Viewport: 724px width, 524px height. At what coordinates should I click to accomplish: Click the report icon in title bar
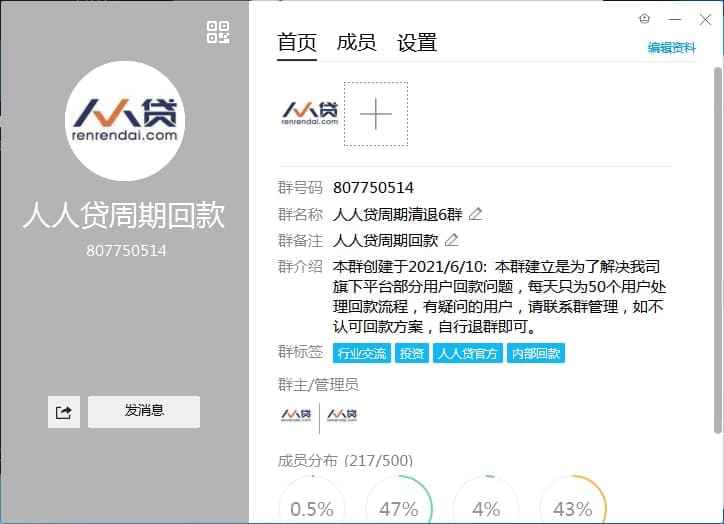click(644, 18)
